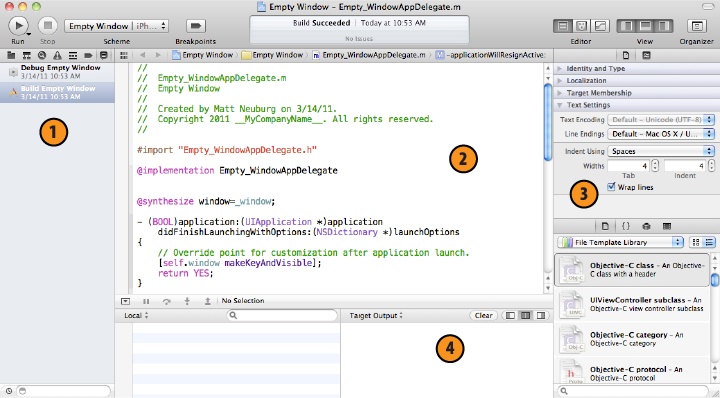Show only variables pane in debug area
Viewport: 720px width, 398px height.
coord(510,316)
